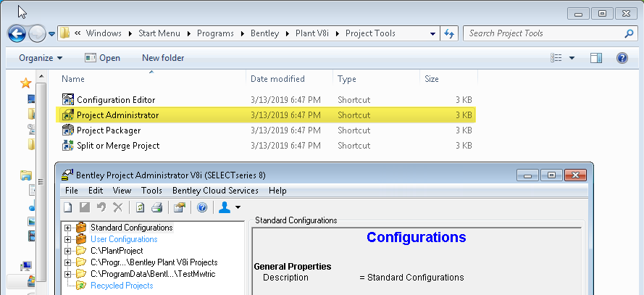Click the Change your view icon
This screenshot has height=295, width=644.
556,58
